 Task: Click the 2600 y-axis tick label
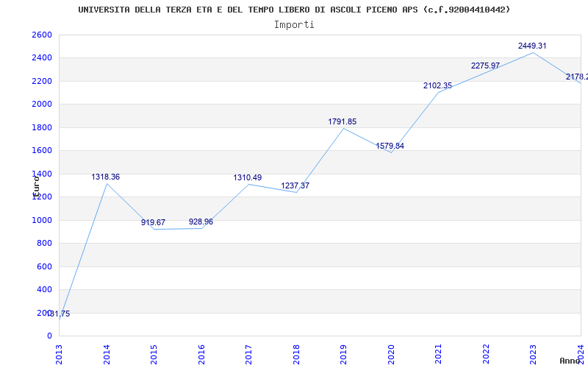click(42, 35)
